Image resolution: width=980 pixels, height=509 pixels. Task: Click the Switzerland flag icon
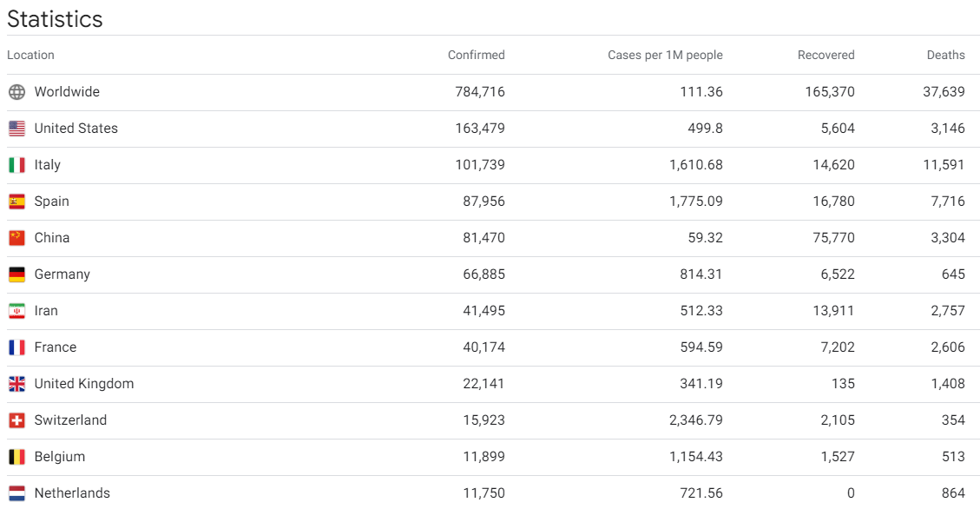16,420
